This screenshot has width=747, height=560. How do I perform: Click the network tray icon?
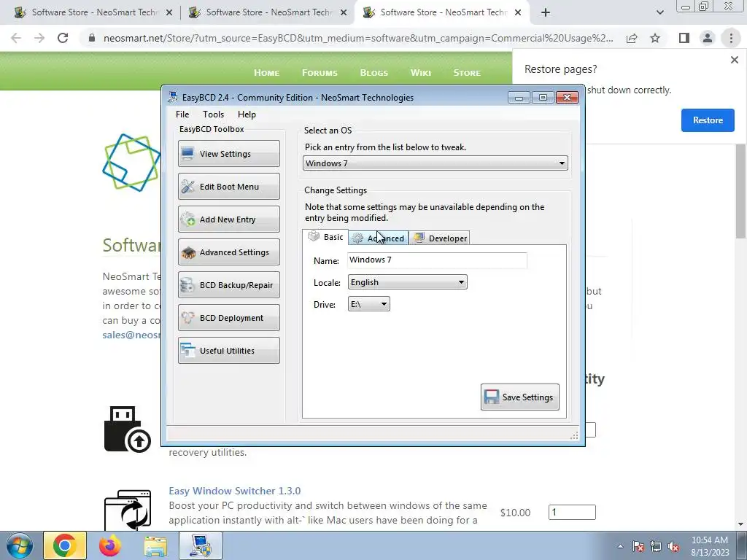pos(656,546)
